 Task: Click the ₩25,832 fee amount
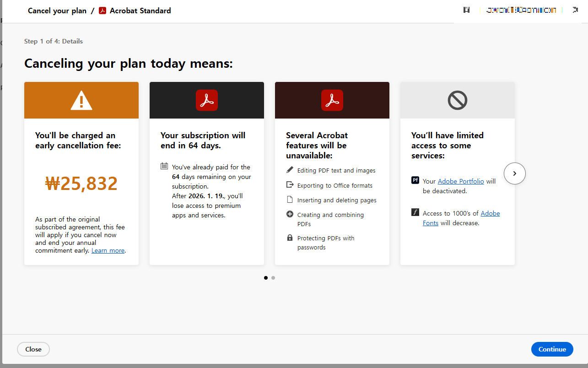click(81, 184)
